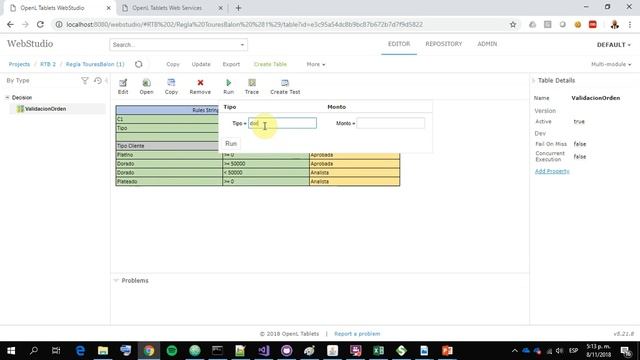640x360 pixels.
Task: Bookmark the page with the star icon
Action: 513,24
